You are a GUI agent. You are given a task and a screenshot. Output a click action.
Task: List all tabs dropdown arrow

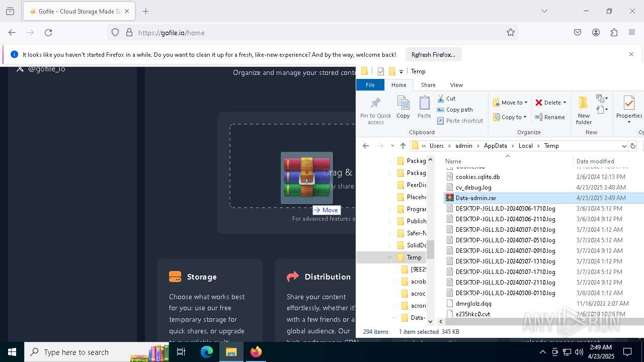tap(544, 11)
